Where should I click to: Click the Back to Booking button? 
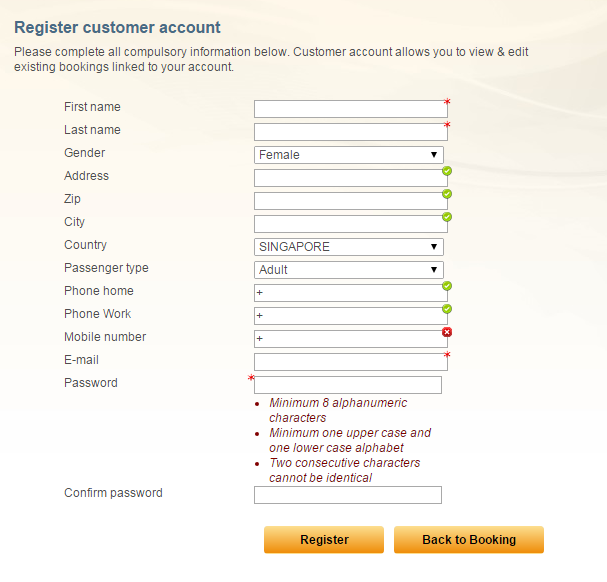coord(469,540)
